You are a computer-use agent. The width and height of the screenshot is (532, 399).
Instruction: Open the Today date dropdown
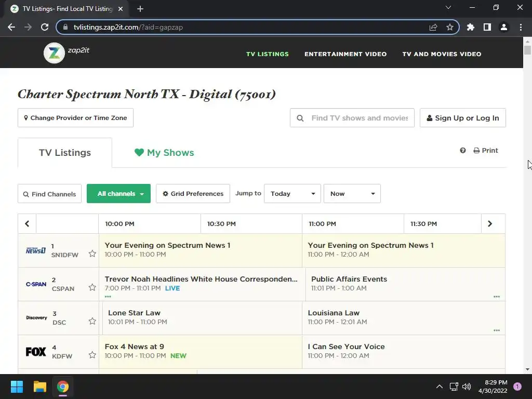click(x=292, y=194)
